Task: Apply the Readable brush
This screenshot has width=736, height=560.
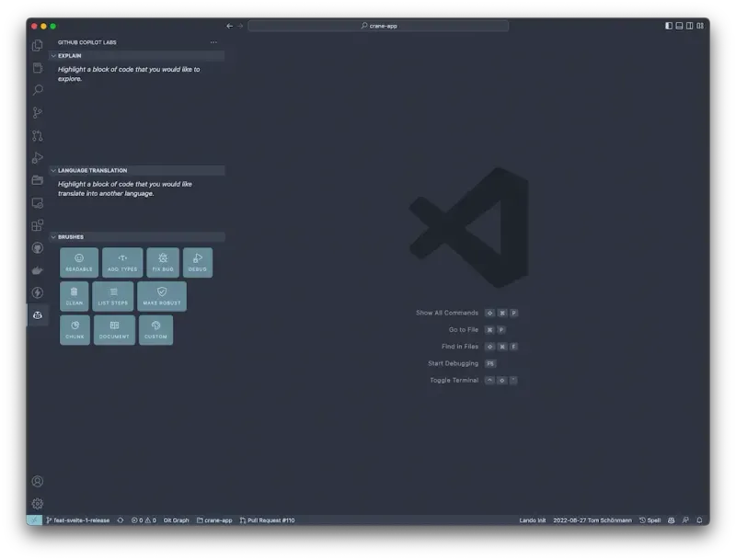Action: point(79,263)
